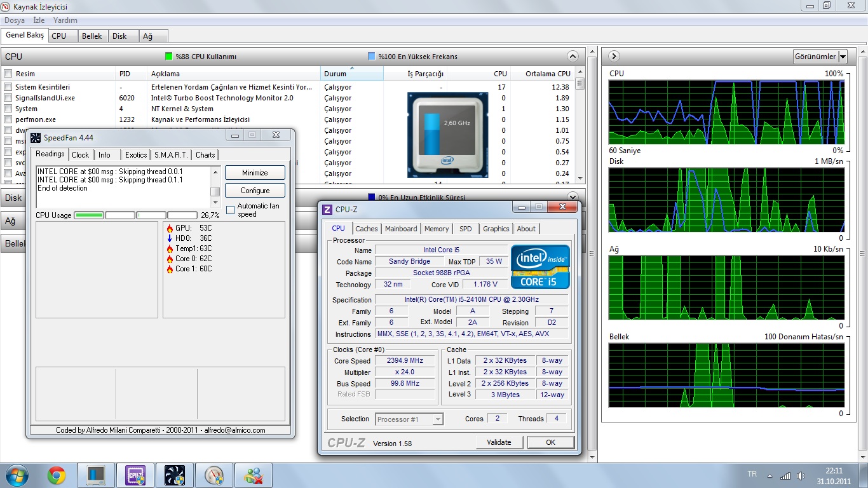Click the SpeedFan log scrollbar down arrow

(x=215, y=203)
